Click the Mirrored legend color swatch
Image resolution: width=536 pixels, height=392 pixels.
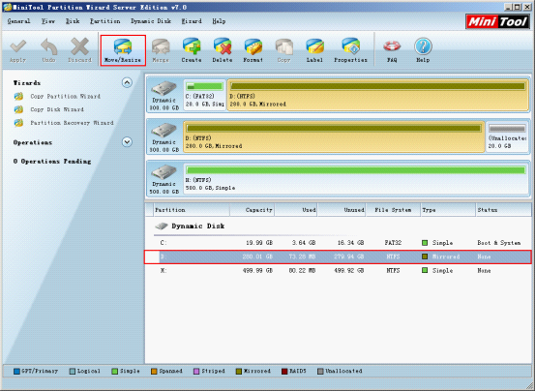click(239, 371)
